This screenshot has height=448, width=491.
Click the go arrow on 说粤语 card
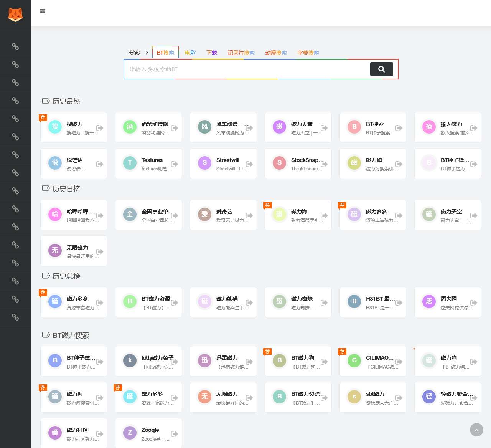coord(100,164)
